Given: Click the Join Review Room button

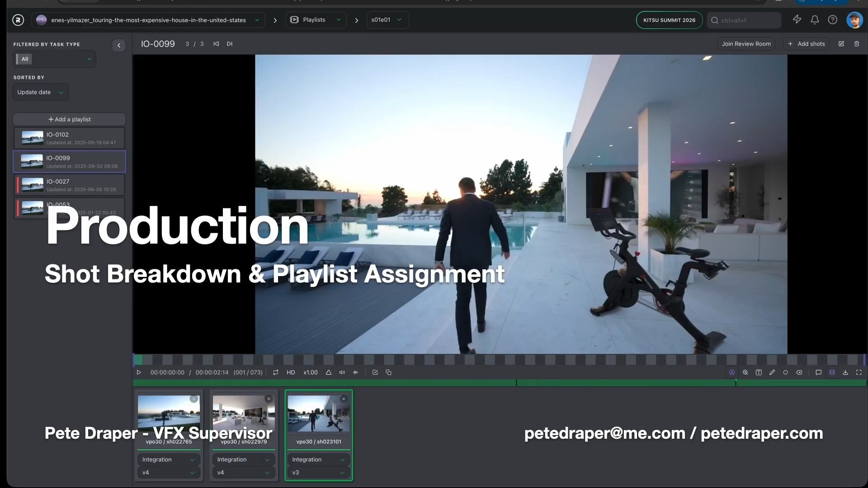Looking at the screenshot, I should tap(746, 44).
